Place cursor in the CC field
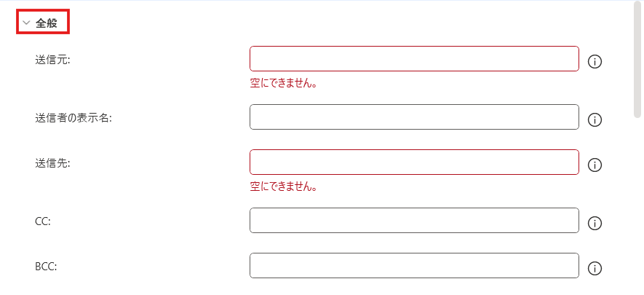Image resolution: width=644 pixels, height=295 pixels. pos(414,221)
